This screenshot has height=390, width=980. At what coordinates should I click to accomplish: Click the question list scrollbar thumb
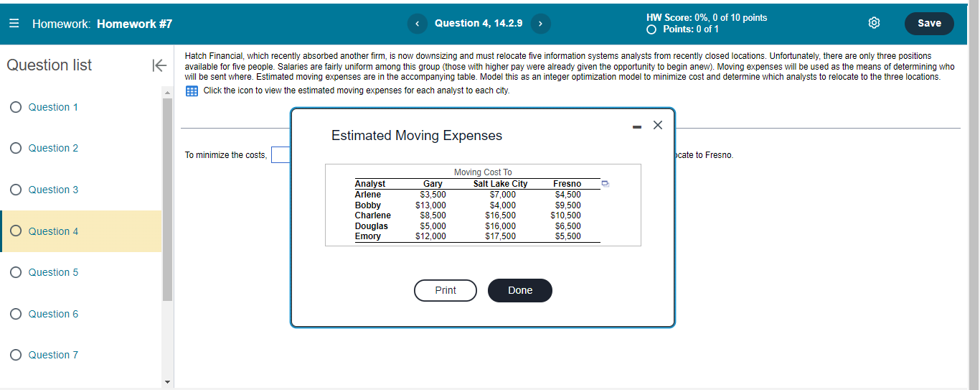(x=168, y=200)
